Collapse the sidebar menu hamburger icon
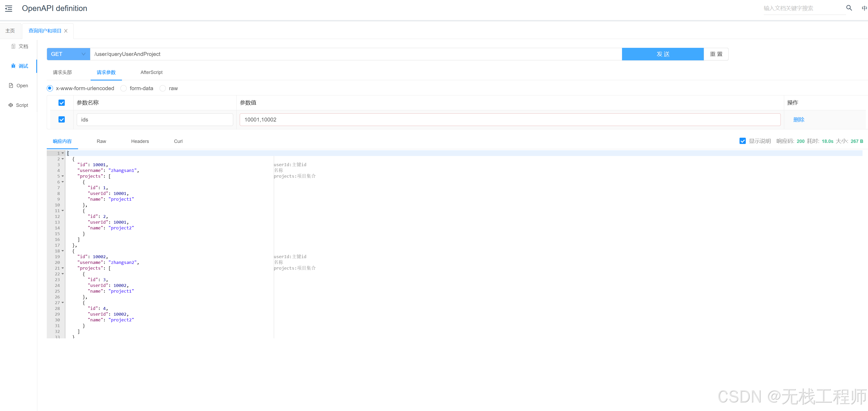The width and height of the screenshot is (868, 411). click(9, 8)
